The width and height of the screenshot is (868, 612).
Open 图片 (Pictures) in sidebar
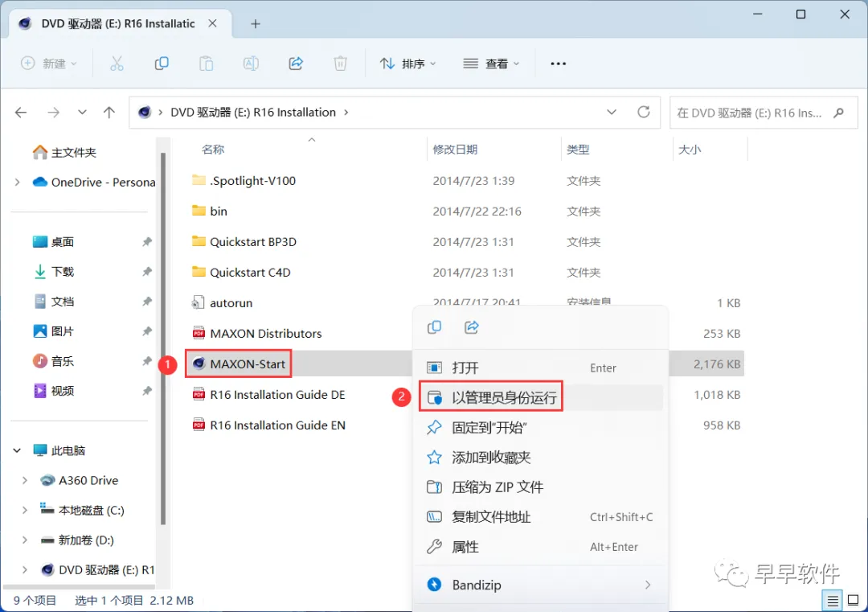point(53,332)
